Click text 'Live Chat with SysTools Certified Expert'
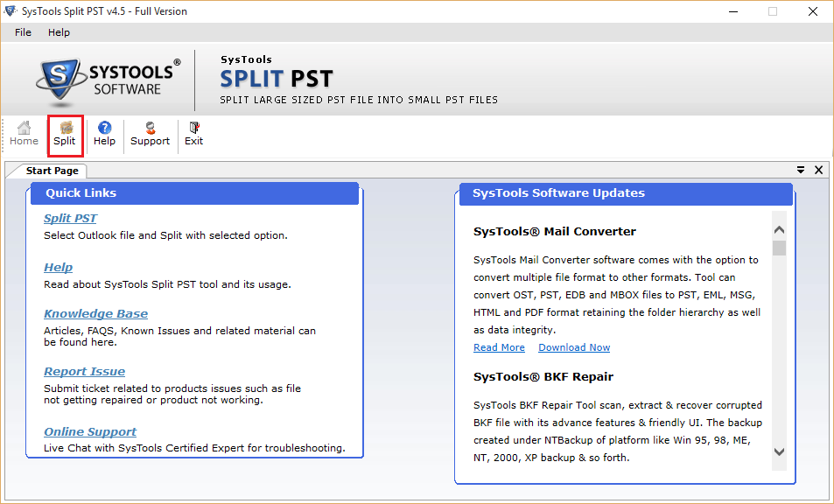 coord(144,448)
